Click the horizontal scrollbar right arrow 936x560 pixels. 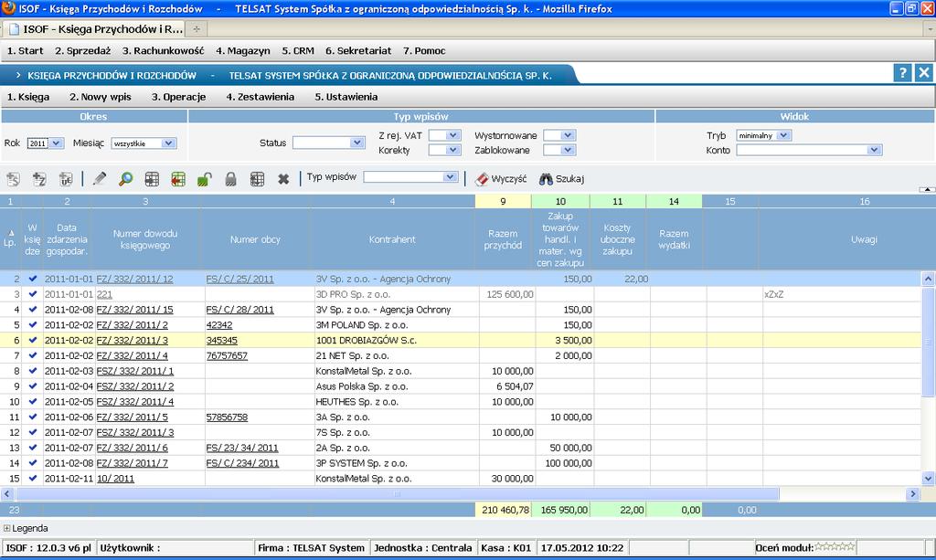click(913, 494)
